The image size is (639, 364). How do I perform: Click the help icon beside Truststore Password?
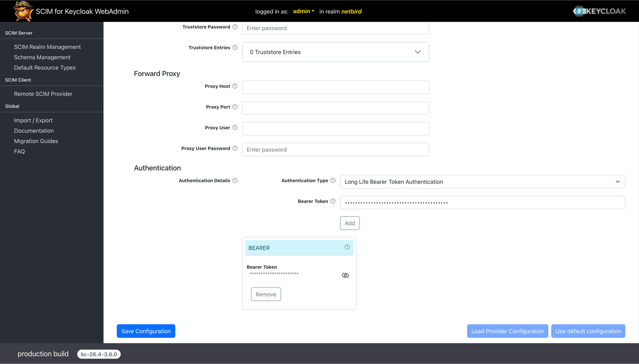235,27
